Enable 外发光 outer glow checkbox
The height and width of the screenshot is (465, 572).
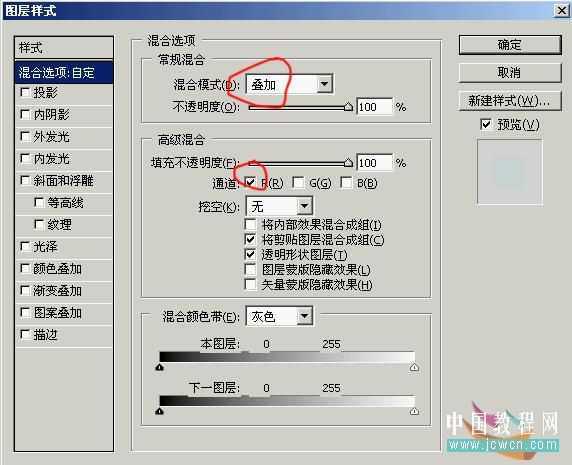pyautogui.click(x=25, y=136)
